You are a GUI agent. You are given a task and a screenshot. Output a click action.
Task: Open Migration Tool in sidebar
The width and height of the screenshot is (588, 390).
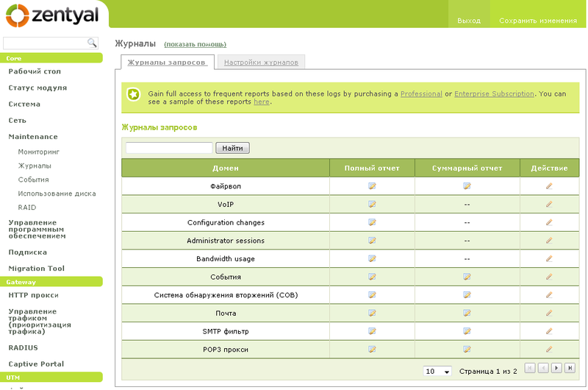(x=36, y=269)
